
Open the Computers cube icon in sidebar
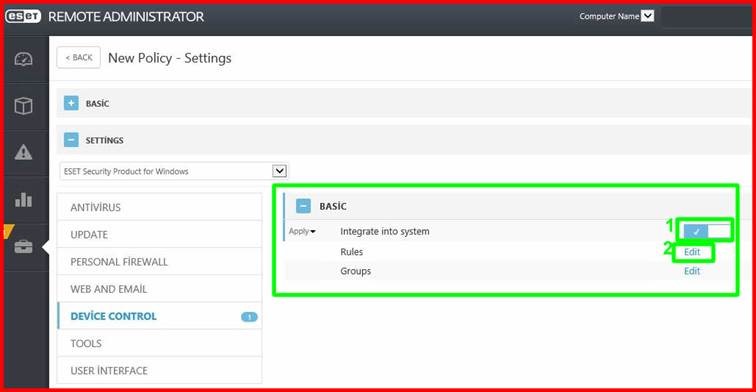pyautogui.click(x=23, y=106)
